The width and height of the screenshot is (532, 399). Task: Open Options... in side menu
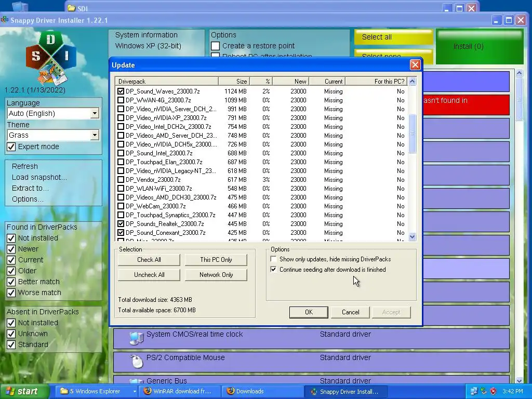pyautogui.click(x=28, y=199)
